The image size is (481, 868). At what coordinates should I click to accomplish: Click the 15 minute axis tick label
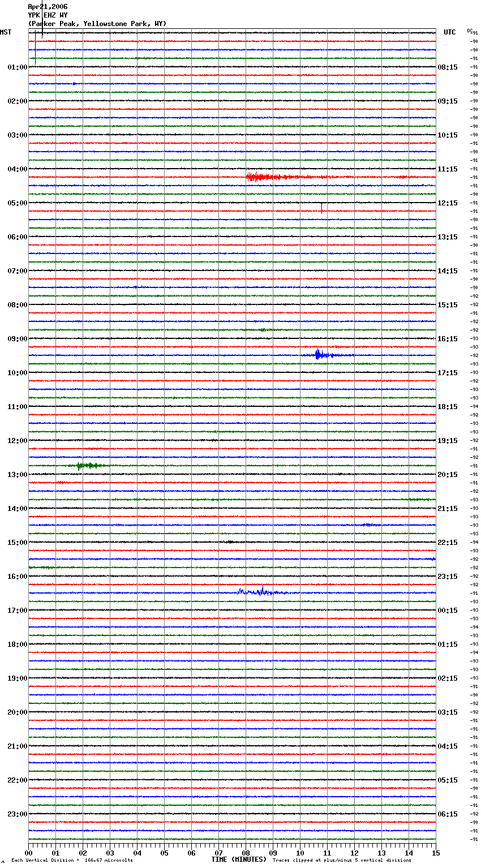coord(436,853)
